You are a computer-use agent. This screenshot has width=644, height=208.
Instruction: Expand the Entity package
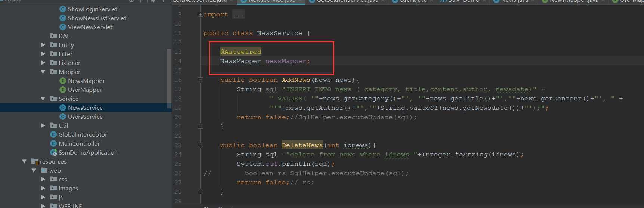click(43, 45)
